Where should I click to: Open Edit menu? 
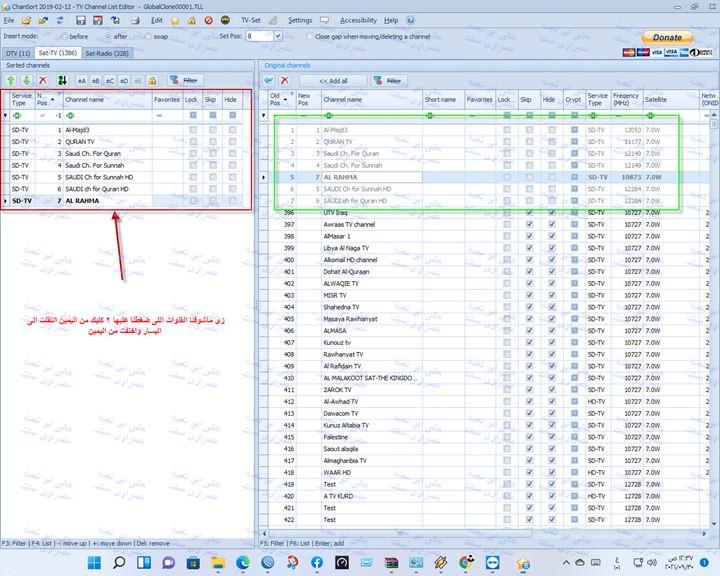157,20
